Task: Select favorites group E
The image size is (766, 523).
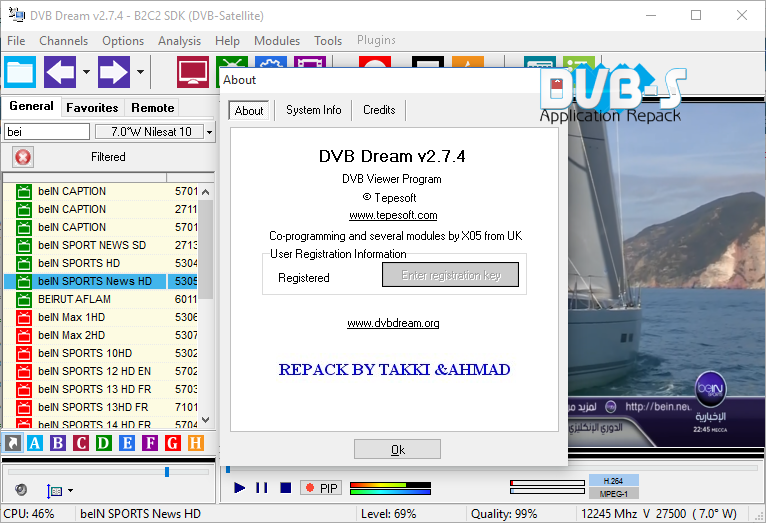Action: click(127, 443)
